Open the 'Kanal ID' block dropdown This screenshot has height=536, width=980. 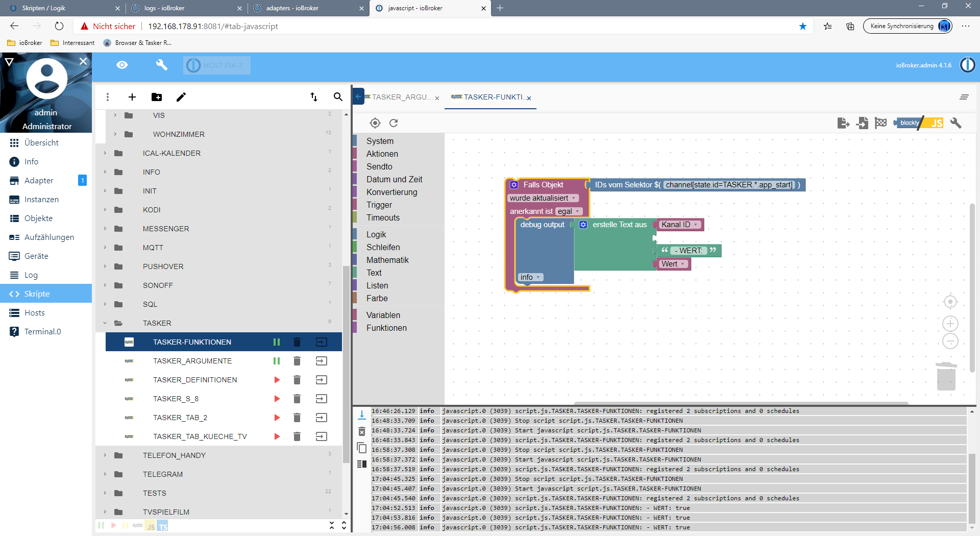pos(679,225)
